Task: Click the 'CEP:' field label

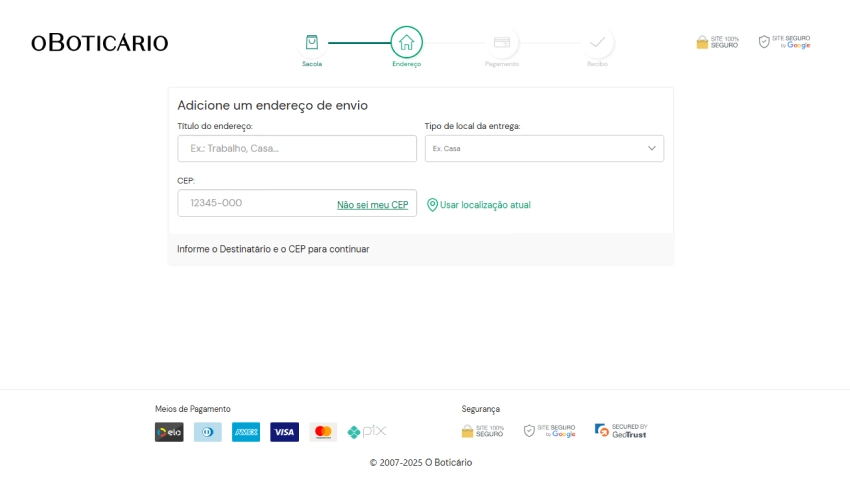Action: [186, 181]
